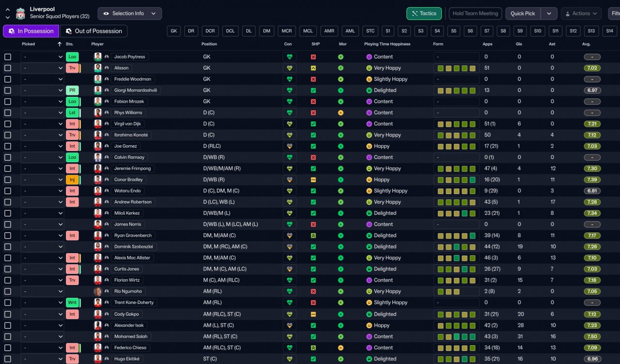Click Rio Ngumoha's player portrait
Viewport: 620px width, 364px height.
(98, 291)
